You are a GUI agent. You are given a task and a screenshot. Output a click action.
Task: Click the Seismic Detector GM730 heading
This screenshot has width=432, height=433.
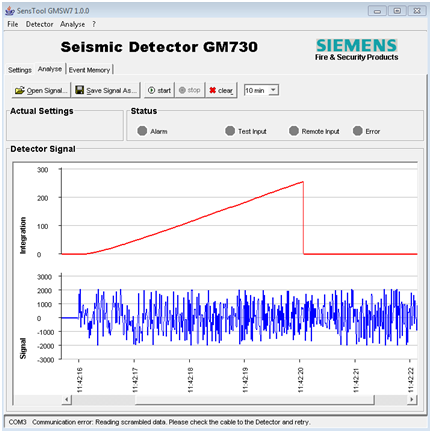pos(159,47)
